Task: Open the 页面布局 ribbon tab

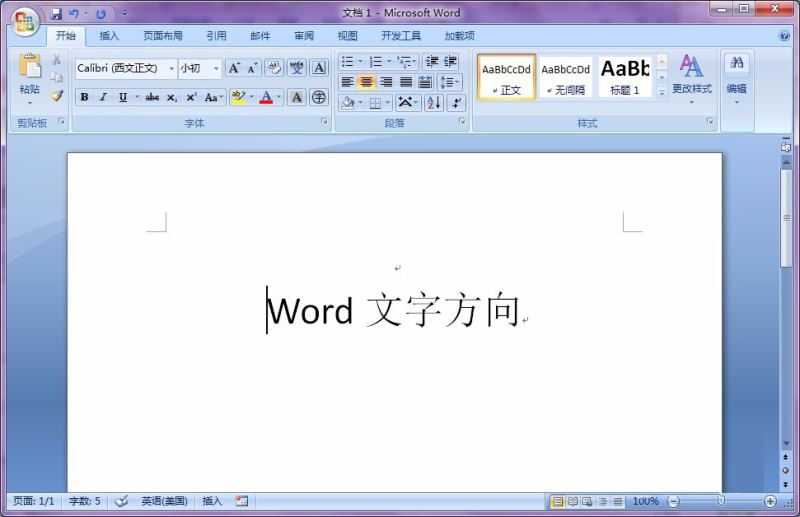Action: [x=162, y=36]
